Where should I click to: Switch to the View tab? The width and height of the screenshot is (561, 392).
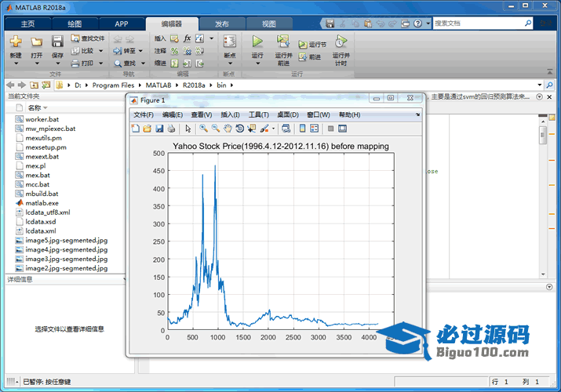(269, 24)
